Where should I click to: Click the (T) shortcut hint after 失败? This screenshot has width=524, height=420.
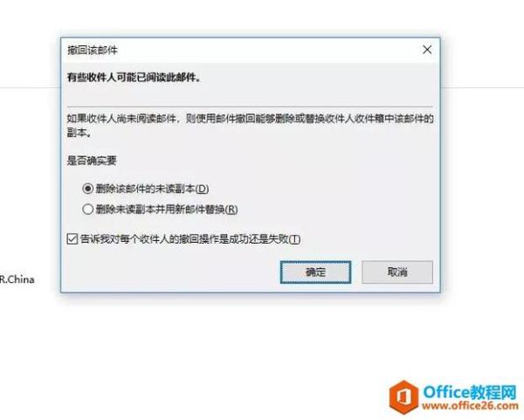(x=294, y=239)
